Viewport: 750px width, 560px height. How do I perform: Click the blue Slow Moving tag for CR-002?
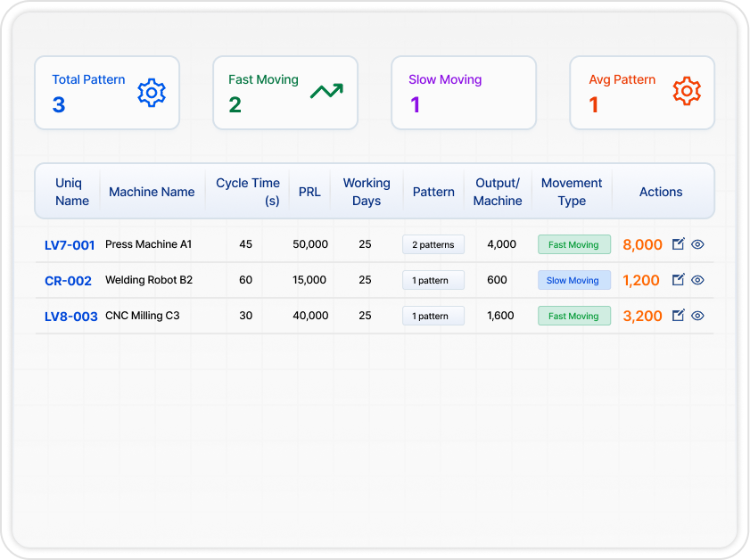coord(573,280)
